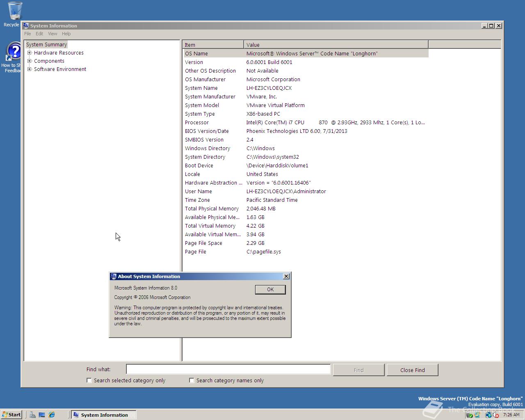Select the Page File Space row
The image size is (525, 420).
306,243
